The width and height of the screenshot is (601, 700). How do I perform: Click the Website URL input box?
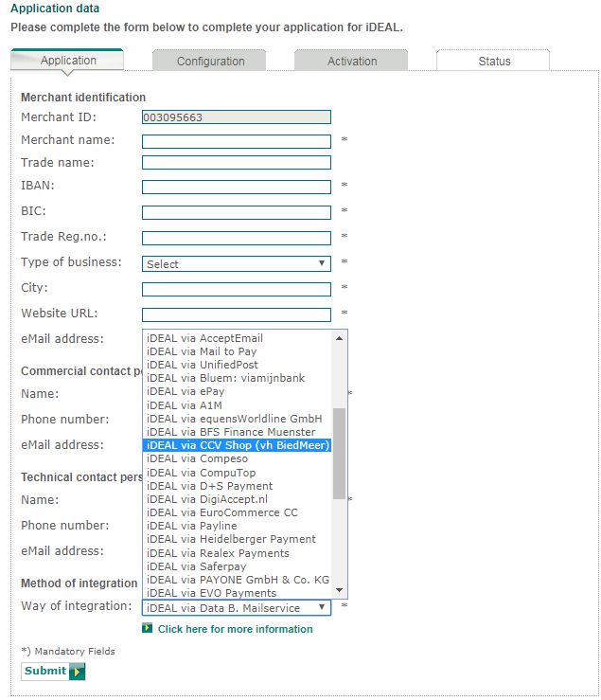pyautogui.click(x=236, y=314)
